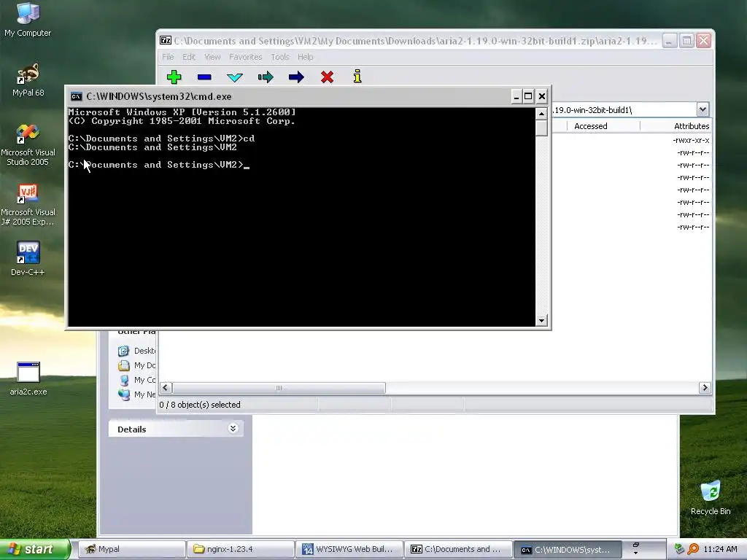Open the Edit menu in 7-Zip
Viewport: 747px width, 560px height.
tap(189, 57)
